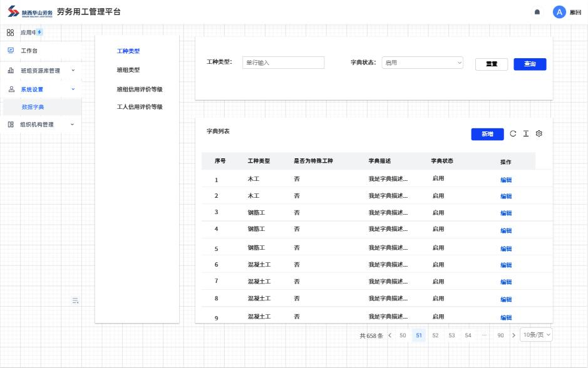This screenshot has height=368, width=588.
Task: Click the notification bell icon
Action: (x=537, y=12)
